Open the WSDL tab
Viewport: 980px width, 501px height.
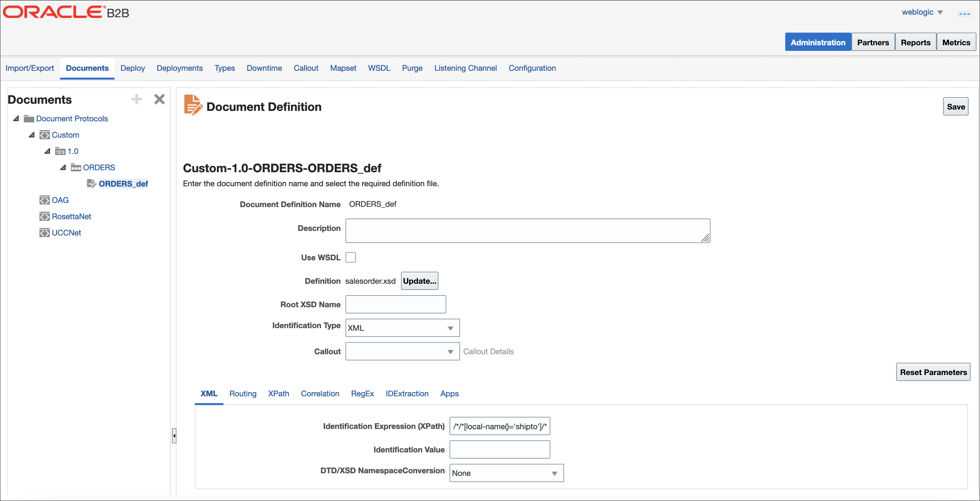379,68
